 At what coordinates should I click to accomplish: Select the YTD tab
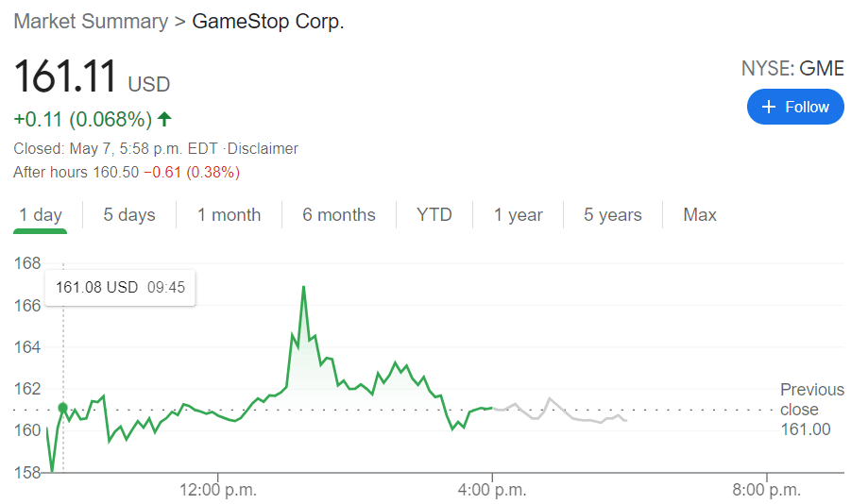pyautogui.click(x=434, y=215)
